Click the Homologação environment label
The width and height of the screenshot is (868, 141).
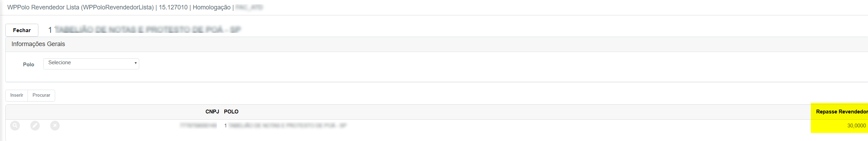point(211,7)
